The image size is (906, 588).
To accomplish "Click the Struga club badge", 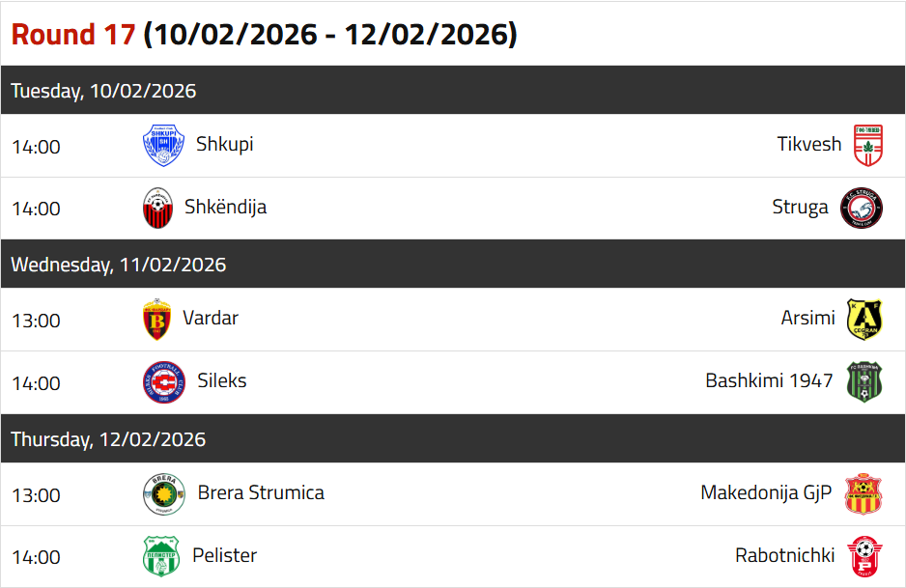I will pyautogui.click(x=862, y=209).
